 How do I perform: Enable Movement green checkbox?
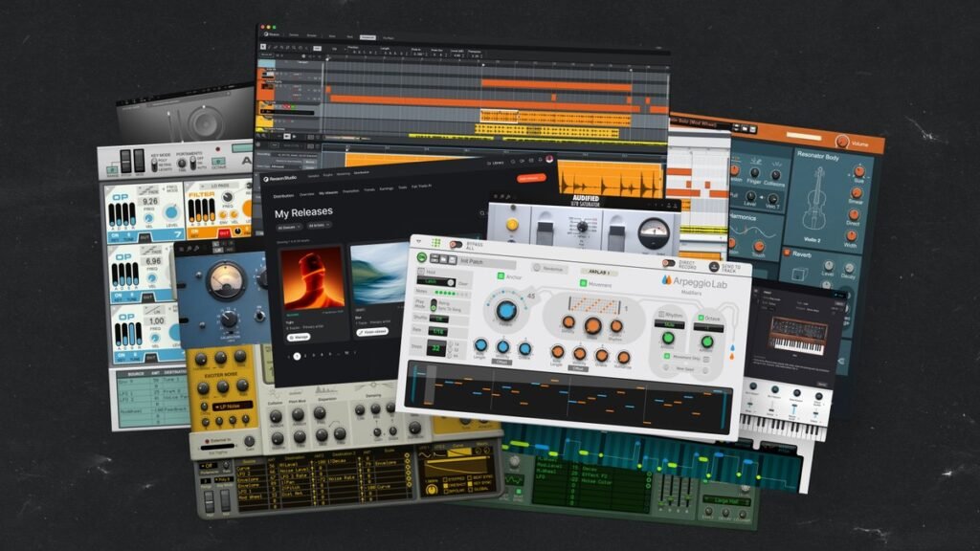coord(583,283)
